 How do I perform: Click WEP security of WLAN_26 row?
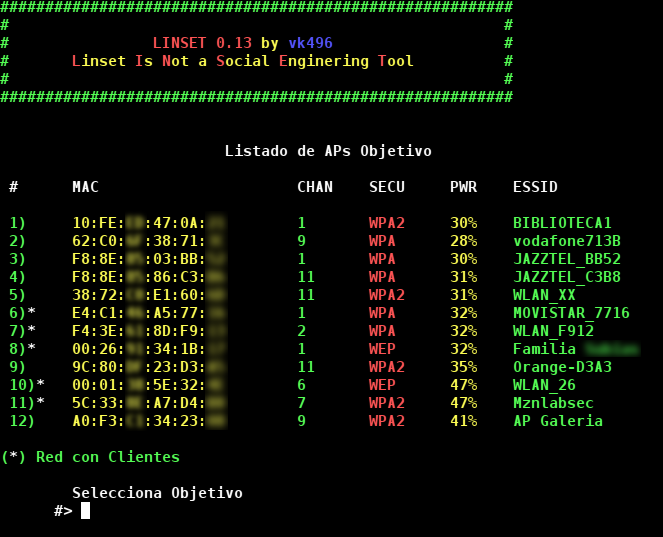382,385
